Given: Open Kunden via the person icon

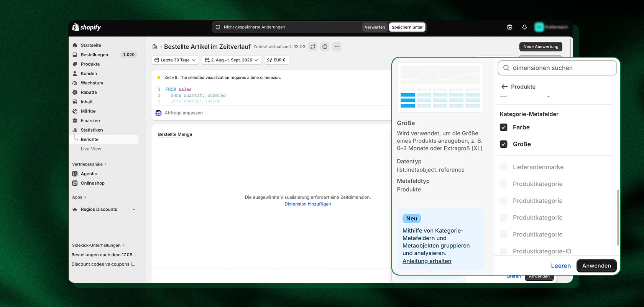Looking at the screenshot, I should (75, 74).
